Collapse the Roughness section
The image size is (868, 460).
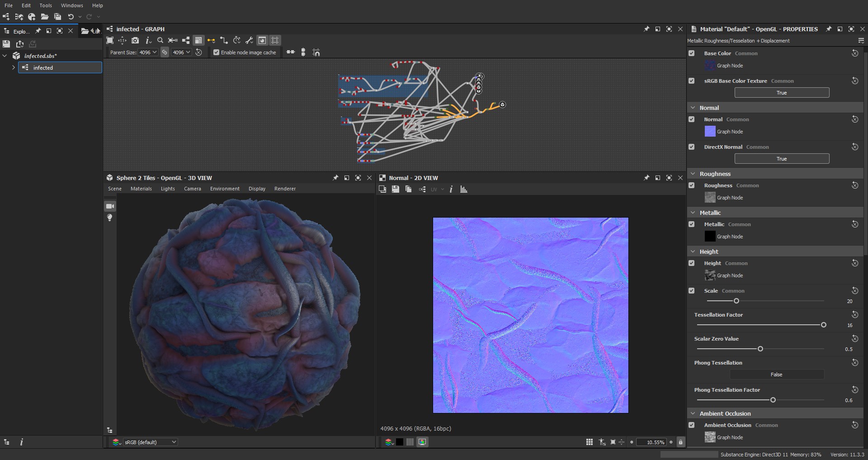click(693, 174)
